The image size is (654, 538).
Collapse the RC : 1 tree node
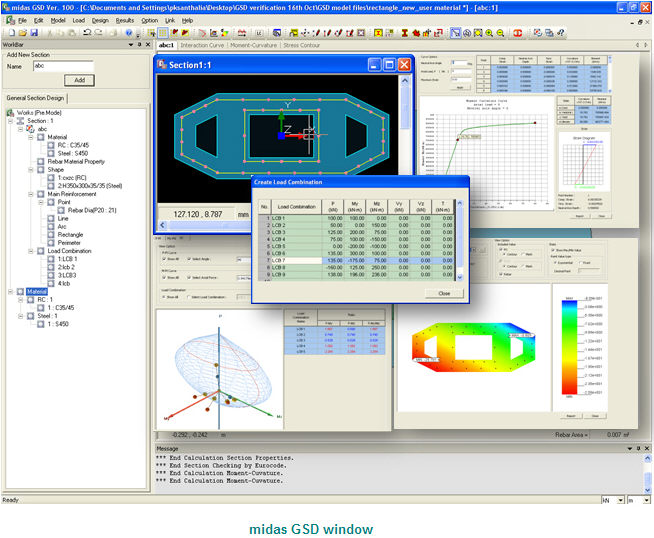pos(20,300)
